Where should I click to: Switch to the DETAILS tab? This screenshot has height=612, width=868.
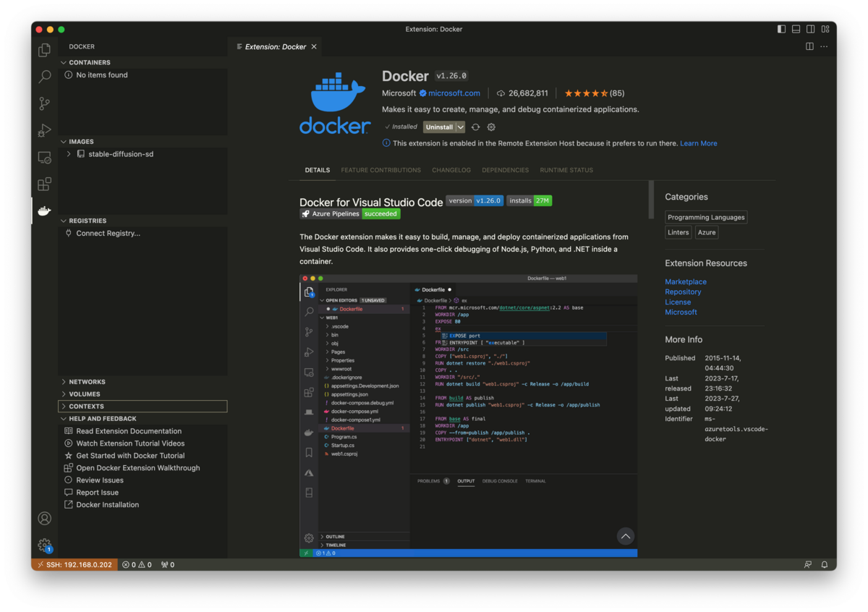click(x=317, y=170)
